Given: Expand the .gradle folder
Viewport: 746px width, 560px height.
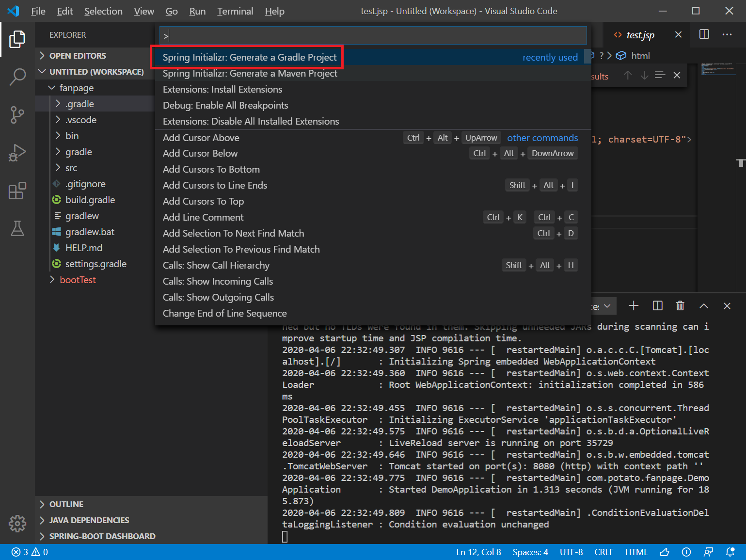Looking at the screenshot, I should [95, 104].
